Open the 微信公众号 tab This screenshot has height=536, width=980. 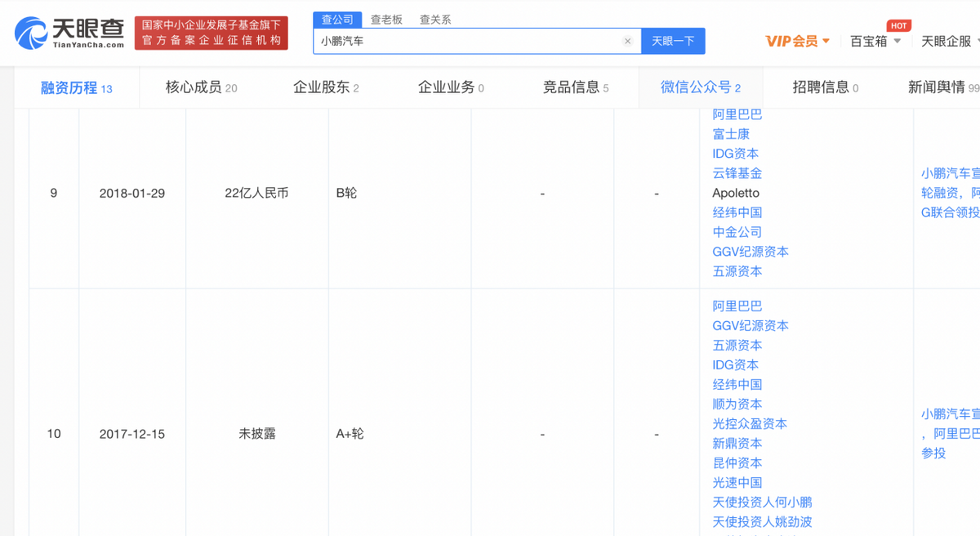click(700, 87)
